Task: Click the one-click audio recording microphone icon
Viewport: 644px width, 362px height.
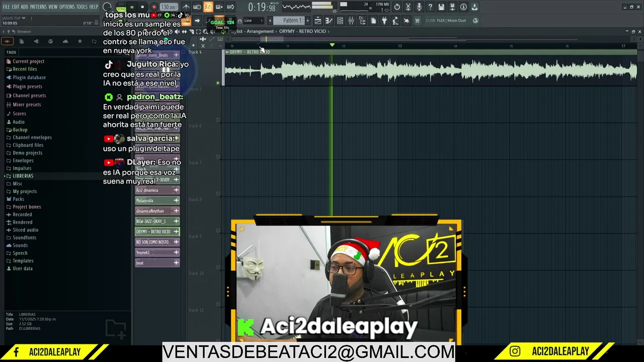Action: 419,7
